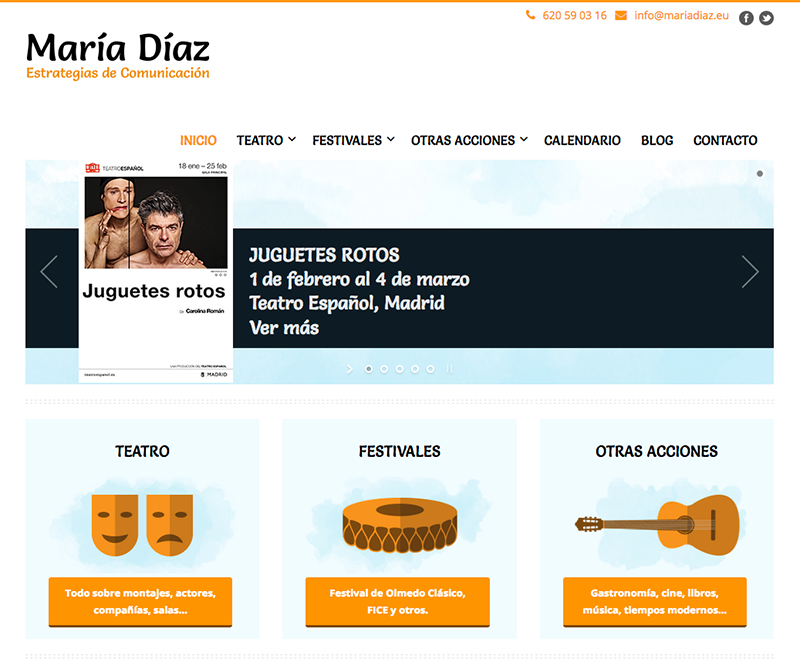The image size is (800, 666).
Task: Click the email envelope icon
Action: coord(620,15)
